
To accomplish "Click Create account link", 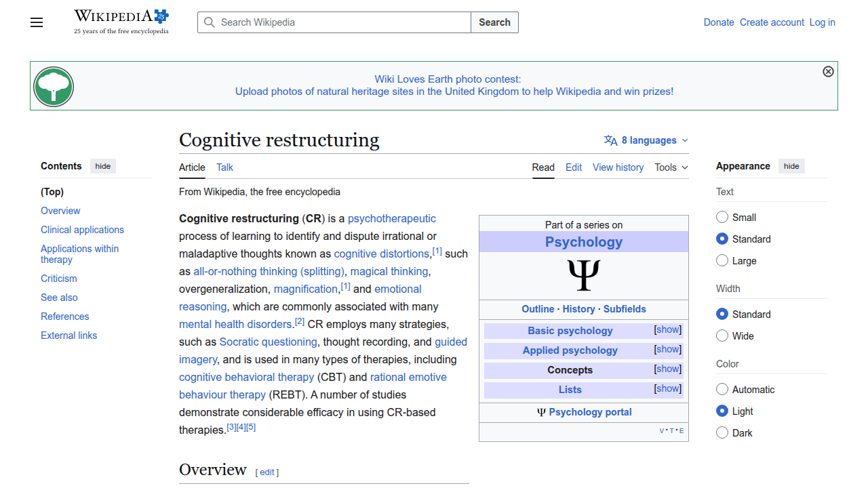I will pos(772,22).
